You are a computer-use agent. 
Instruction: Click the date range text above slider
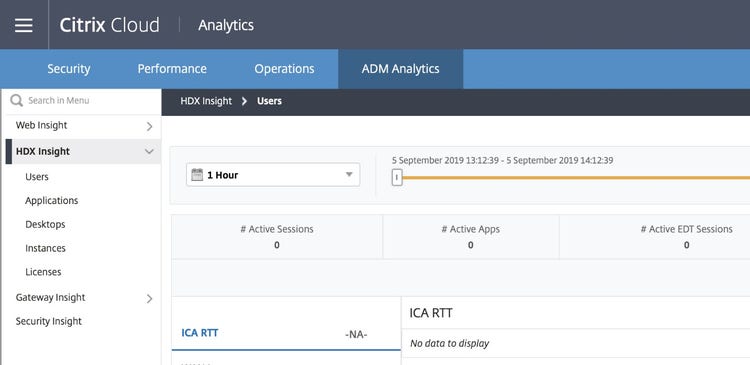coord(502,160)
